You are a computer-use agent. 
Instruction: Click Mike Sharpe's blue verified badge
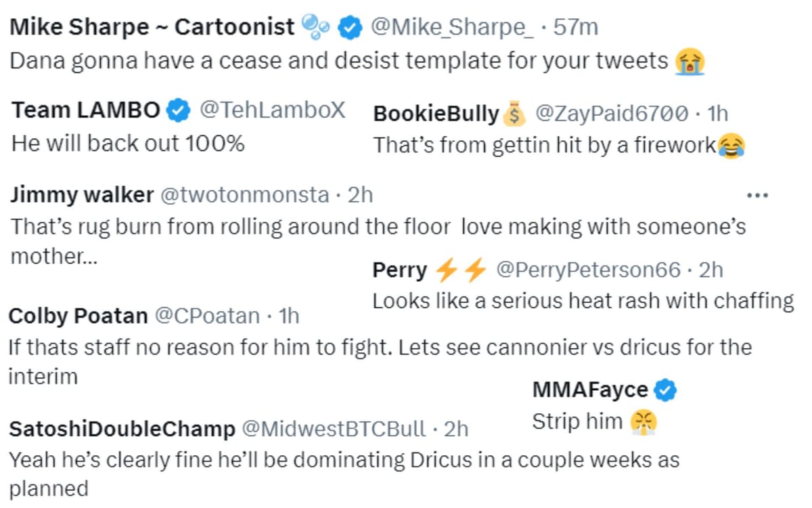click(349, 27)
